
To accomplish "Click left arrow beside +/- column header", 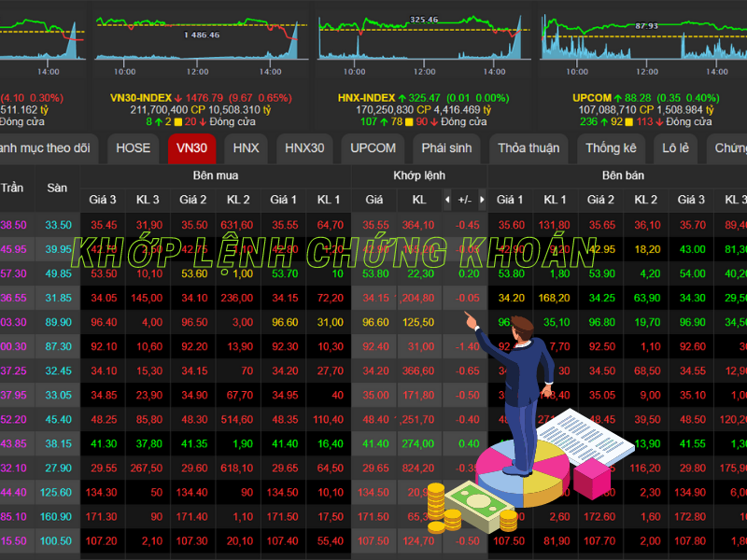I will [447, 200].
